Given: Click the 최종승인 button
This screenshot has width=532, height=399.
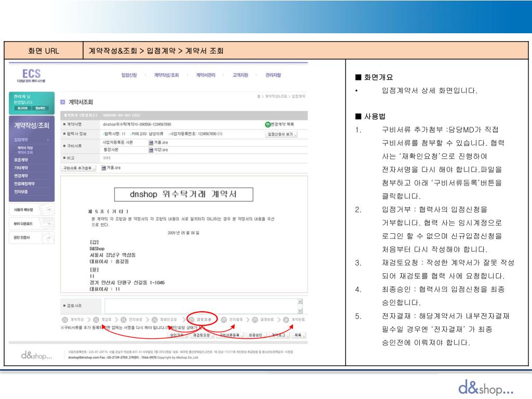Looking at the screenshot, I should 257,335.
